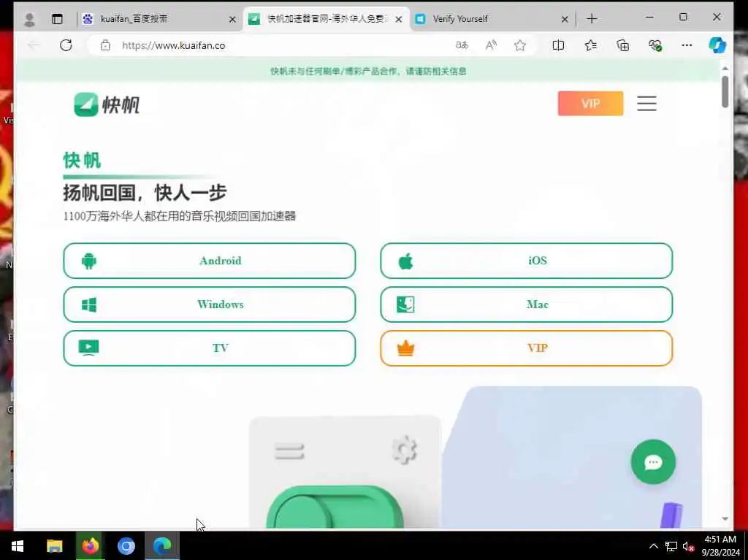This screenshot has width=748, height=560.
Task: Open the Collections panel
Action: click(623, 45)
